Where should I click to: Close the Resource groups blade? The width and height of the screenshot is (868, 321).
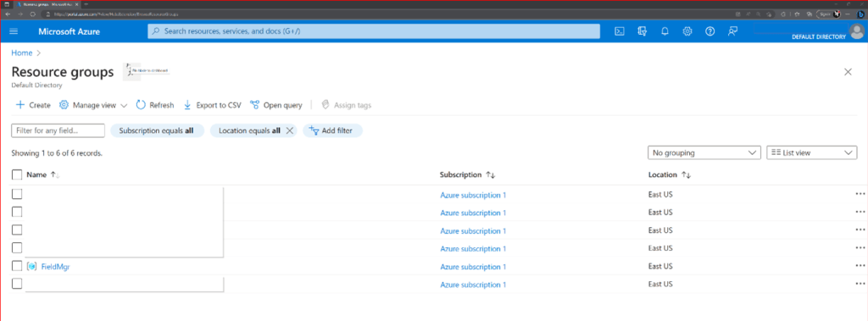click(x=848, y=71)
